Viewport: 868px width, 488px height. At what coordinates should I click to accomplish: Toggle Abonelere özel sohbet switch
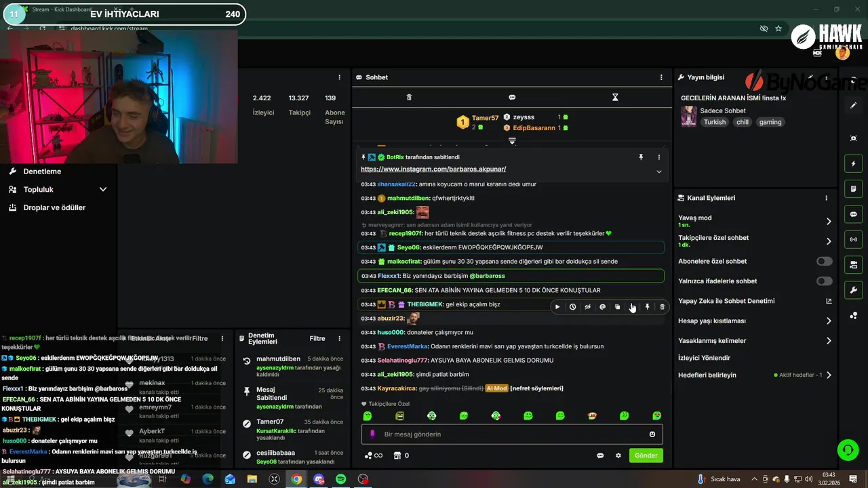pos(824,261)
